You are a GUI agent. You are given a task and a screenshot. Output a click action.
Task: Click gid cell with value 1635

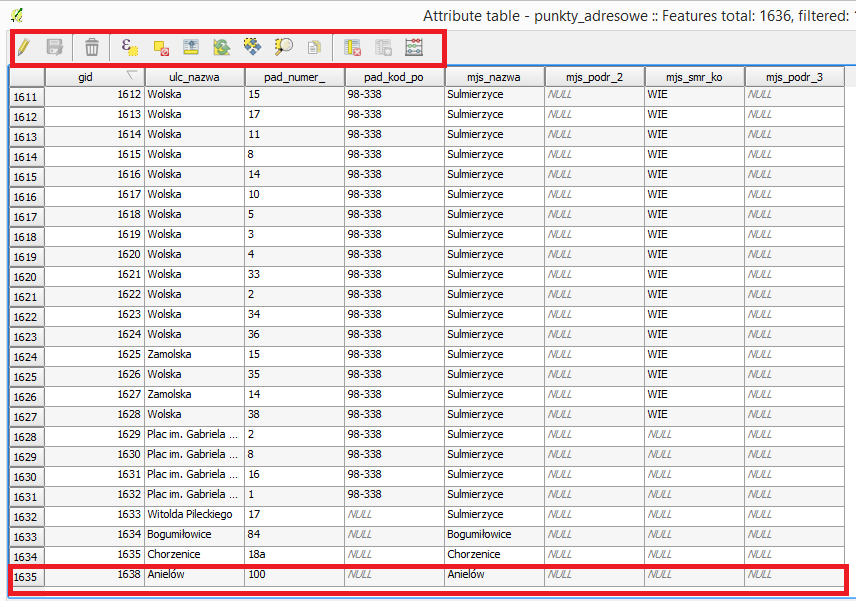click(x=94, y=554)
